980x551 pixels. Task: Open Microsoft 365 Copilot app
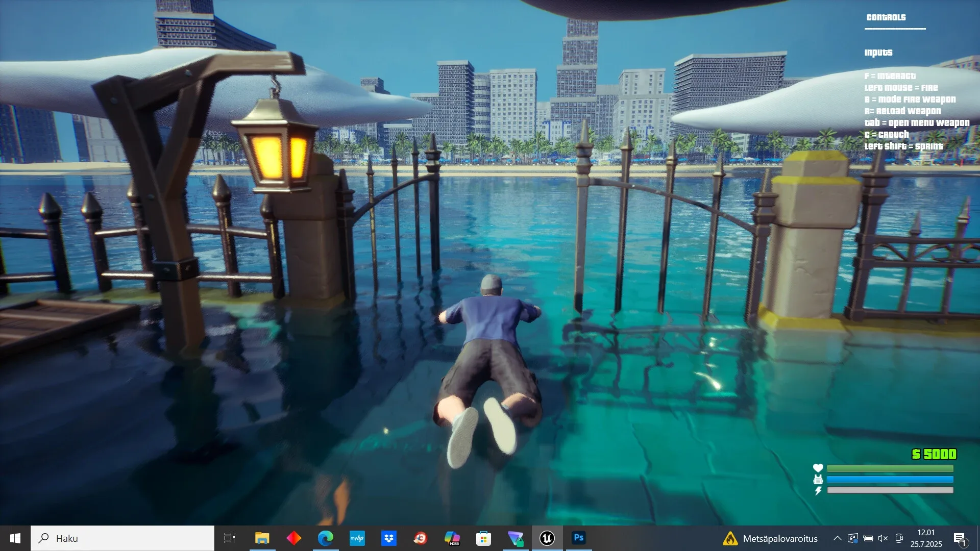pyautogui.click(x=452, y=538)
